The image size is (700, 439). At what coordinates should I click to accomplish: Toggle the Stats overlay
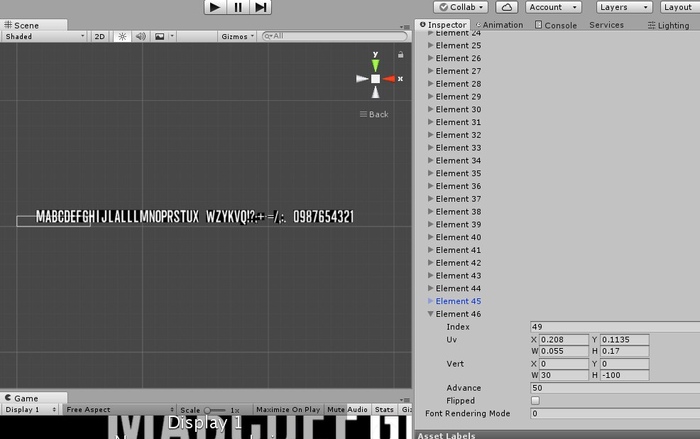384,410
